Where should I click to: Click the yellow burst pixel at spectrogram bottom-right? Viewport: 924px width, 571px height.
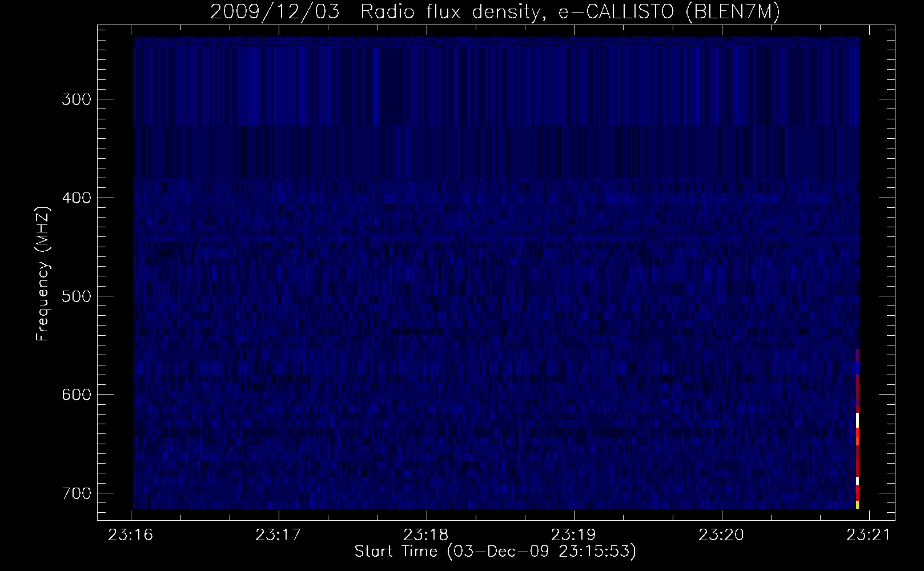857,505
